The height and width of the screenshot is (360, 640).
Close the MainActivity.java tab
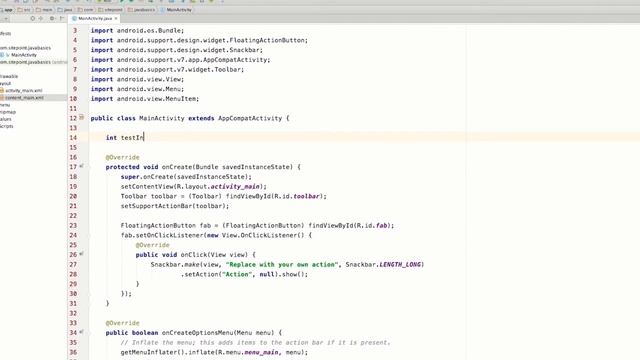coord(116,18)
